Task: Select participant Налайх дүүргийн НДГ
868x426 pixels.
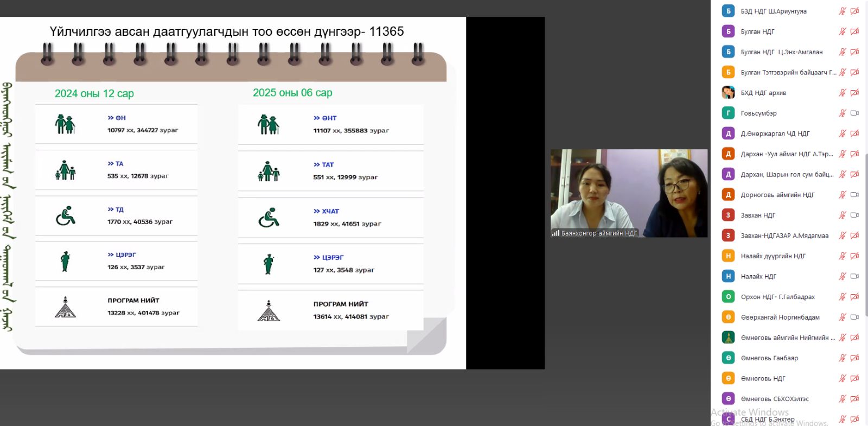Action: (x=773, y=256)
